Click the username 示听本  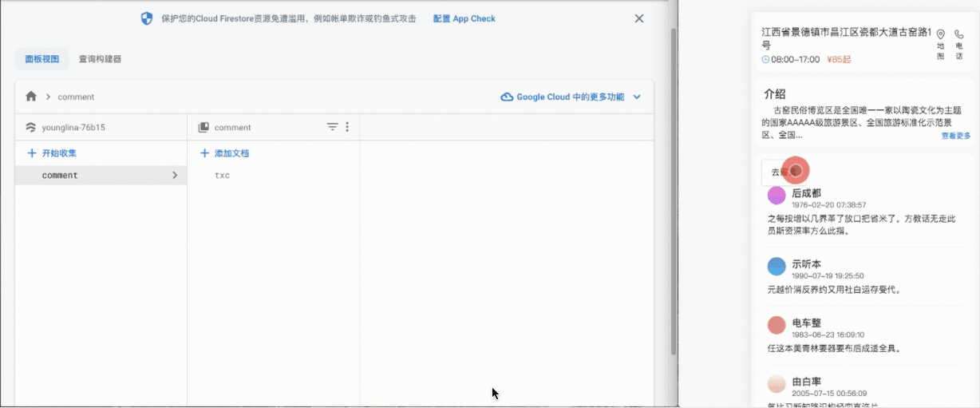click(806, 263)
